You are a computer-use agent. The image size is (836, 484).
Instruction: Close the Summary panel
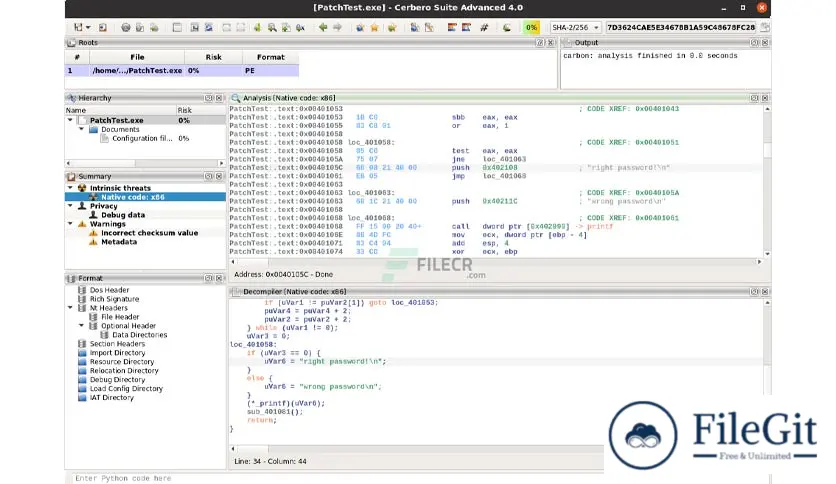click(219, 176)
